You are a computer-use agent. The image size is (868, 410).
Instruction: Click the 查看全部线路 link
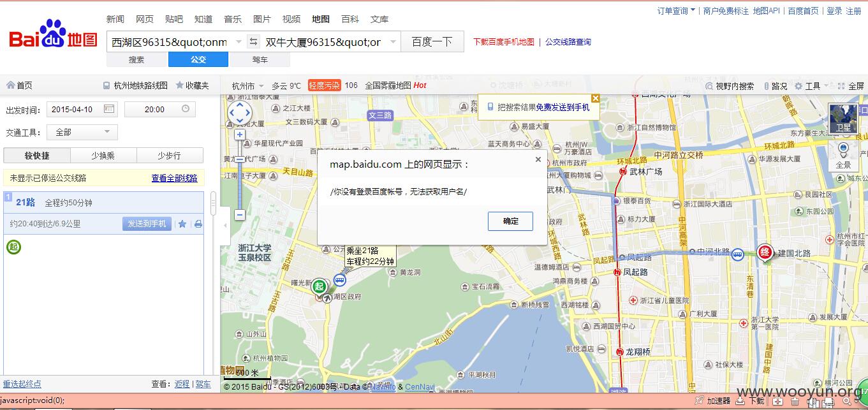[174, 178]
